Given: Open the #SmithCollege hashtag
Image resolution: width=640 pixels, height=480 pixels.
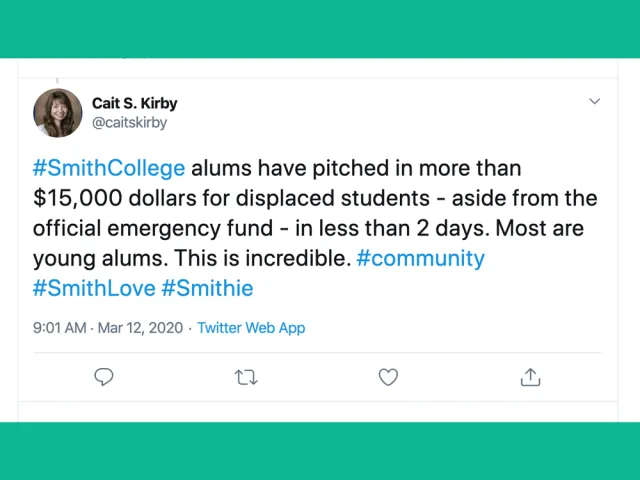Looking at the screenshot, I should 109,168.
